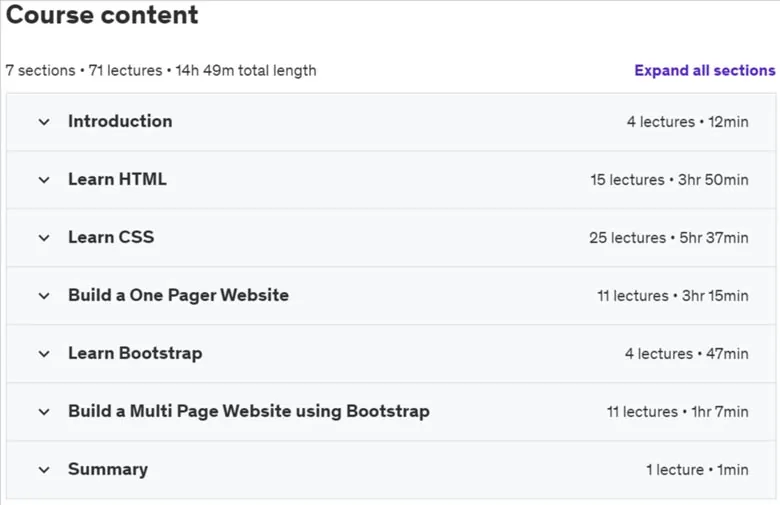The image size is (780, 505).
Task: Expand the Learn Bootstrap section title
Action: tap(135, 353)
